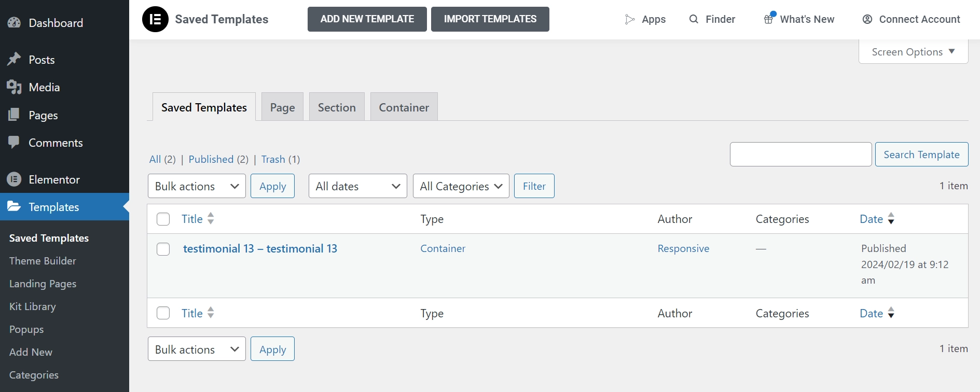Click the Apps arrow icon in top bar
Viewport: 980px width, 392px height.
point(630,19)
